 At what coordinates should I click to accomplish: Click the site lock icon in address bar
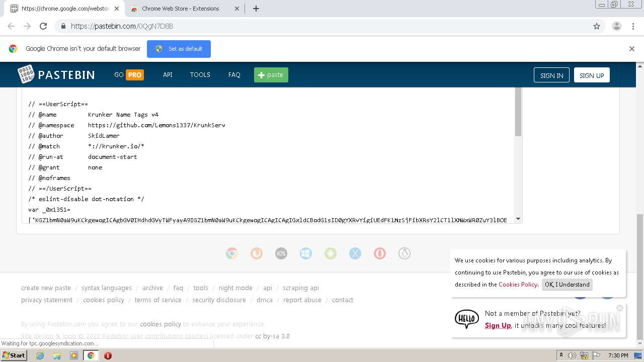click(x=63, y=26)
